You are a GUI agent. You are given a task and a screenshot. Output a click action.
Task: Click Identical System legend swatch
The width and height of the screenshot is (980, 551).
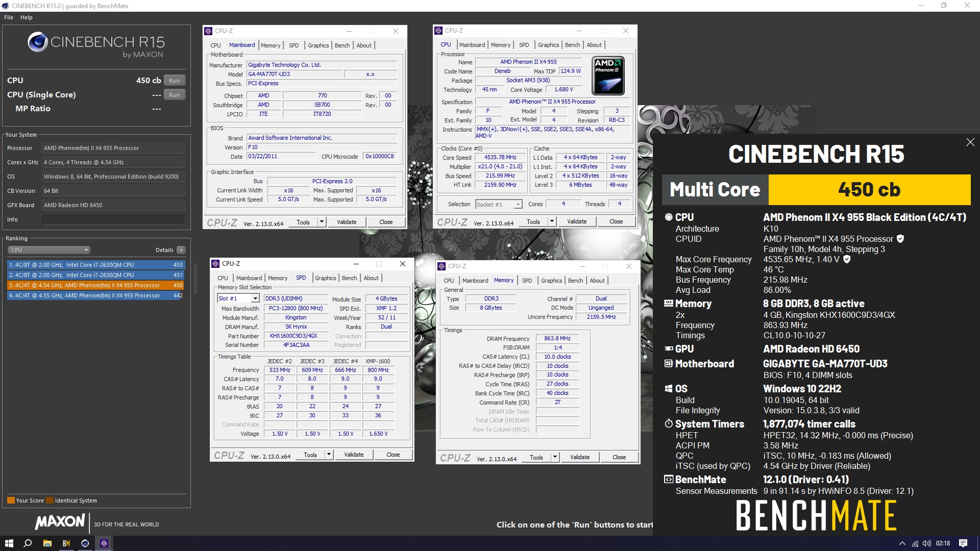[50, 500]
